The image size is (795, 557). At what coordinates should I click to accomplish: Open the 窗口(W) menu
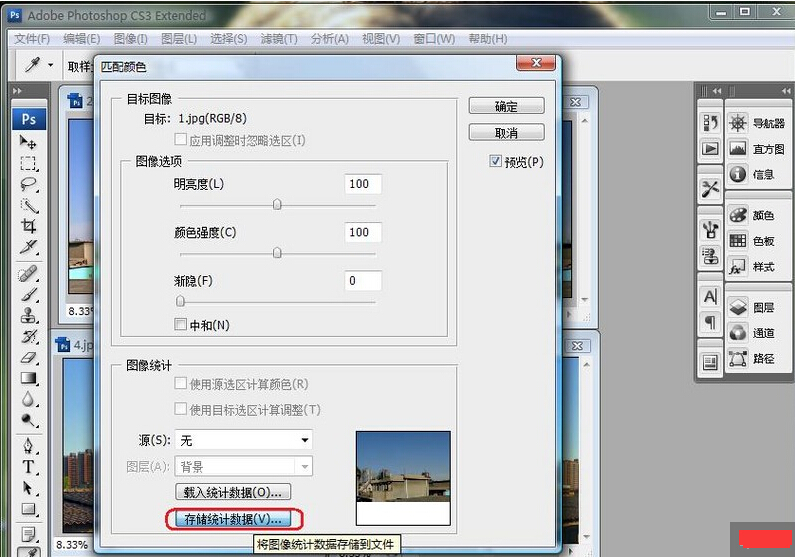[434, 39]
